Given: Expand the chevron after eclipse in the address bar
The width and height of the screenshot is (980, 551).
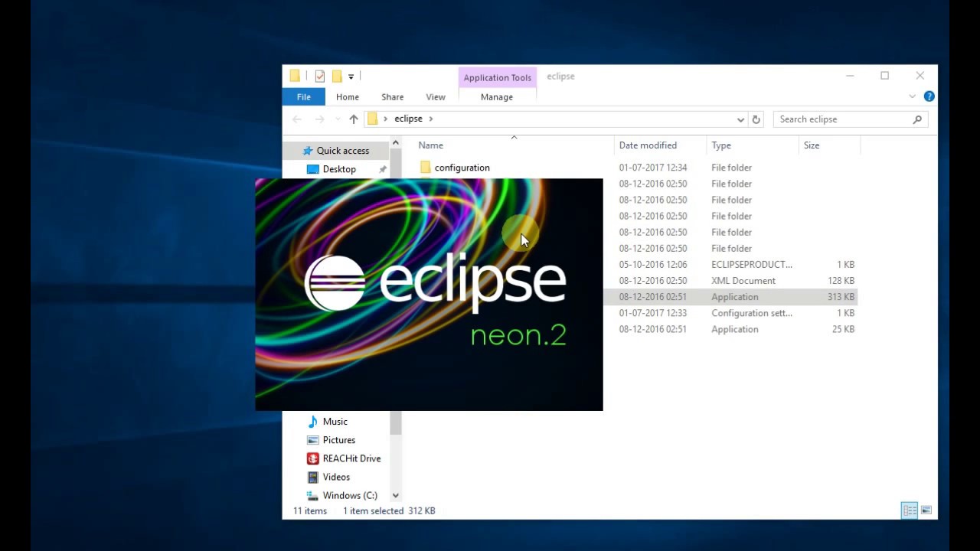Looking at the screenshot, I should tap(431, 119).
